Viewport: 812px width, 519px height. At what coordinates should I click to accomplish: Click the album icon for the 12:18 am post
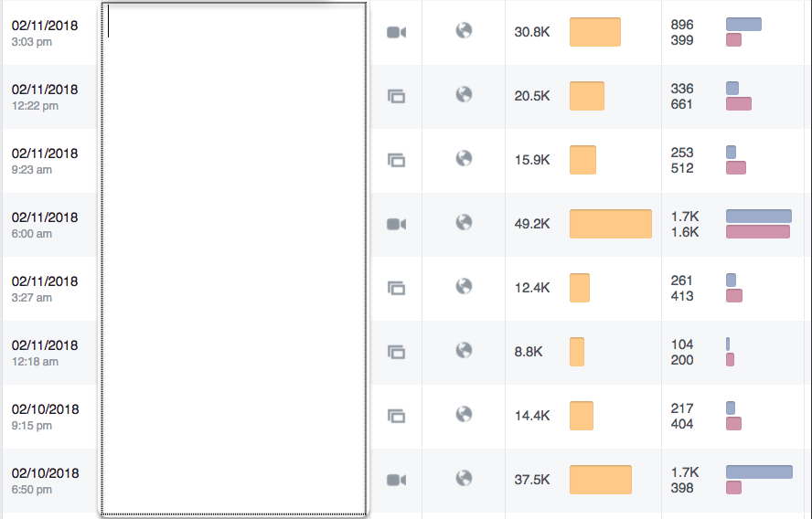tap(396, 352)
